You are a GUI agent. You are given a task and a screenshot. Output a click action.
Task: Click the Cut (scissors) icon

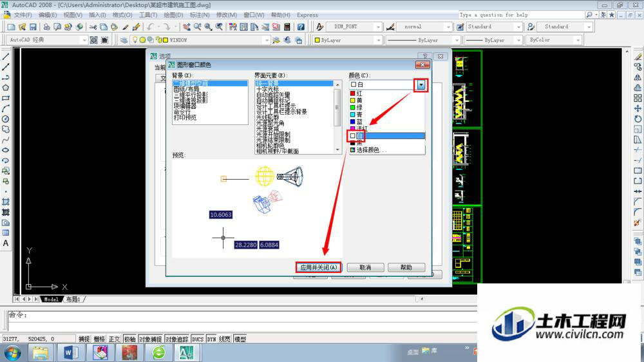pyautogui.click(x=93, y=27)
